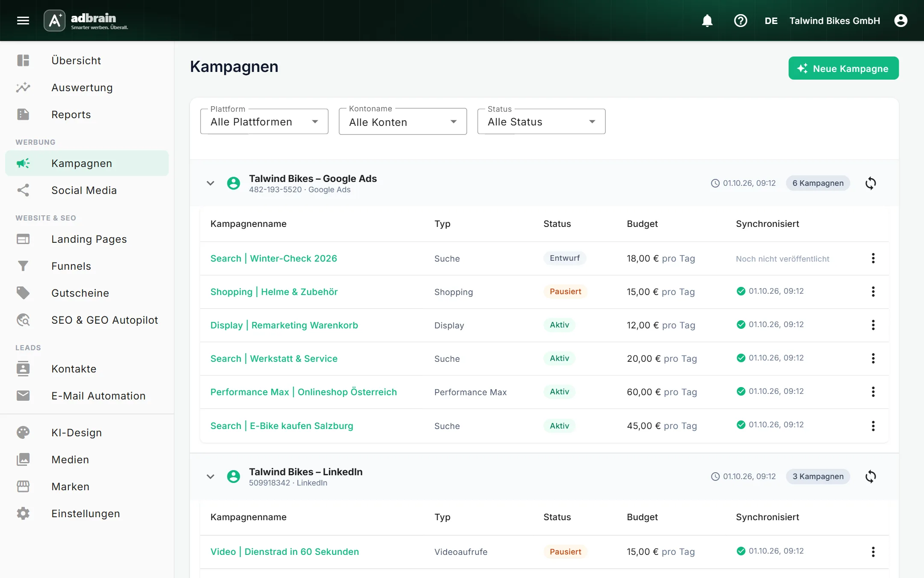Open the help question mark icon

(740, 21)
